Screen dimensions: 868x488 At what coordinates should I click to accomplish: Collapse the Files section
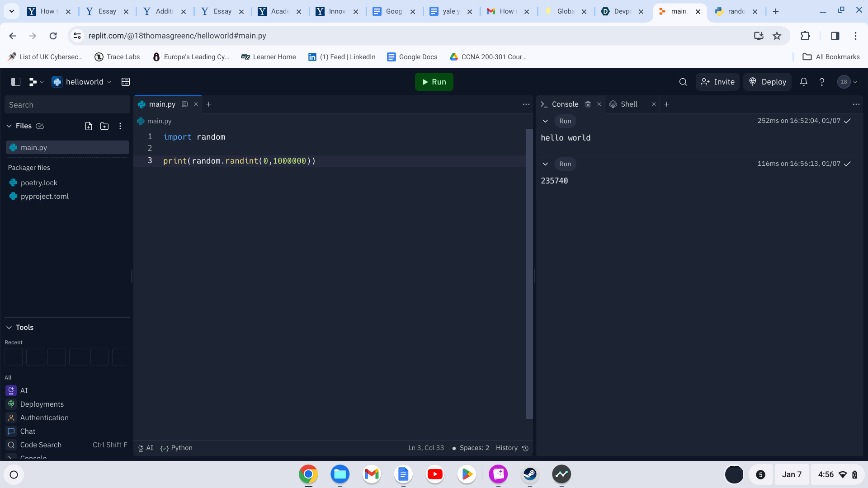pyautogui.click(x=9, y=126)
